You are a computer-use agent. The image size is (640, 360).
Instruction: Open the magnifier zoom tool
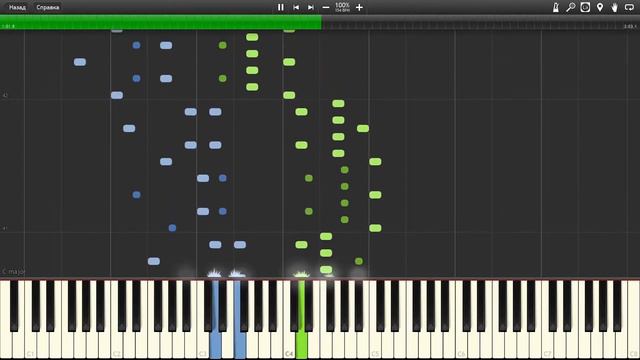pyautogui.click(x=571, y=7)
